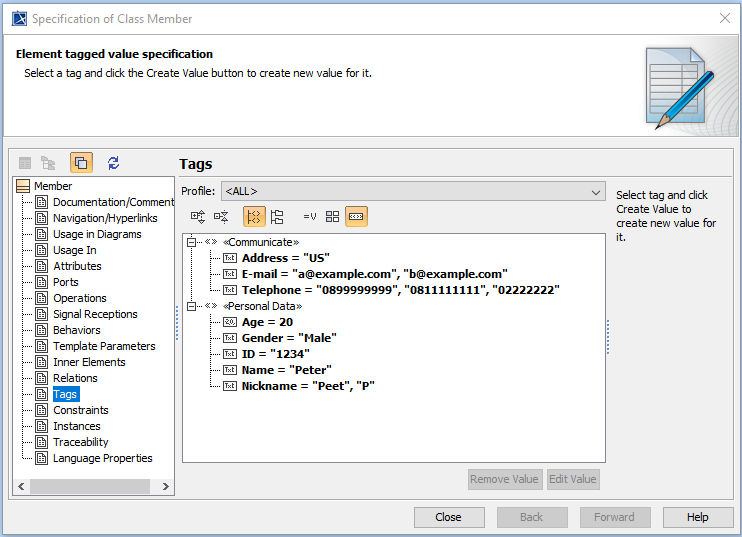Collapse the «Communicate» stereotype group
742x537 pixels.
click(191, 242)
